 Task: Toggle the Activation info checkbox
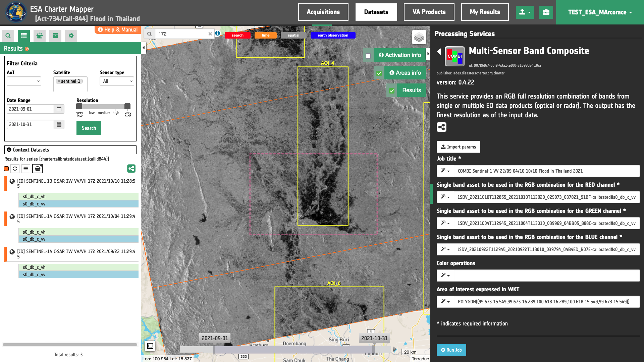coord(368,56)
